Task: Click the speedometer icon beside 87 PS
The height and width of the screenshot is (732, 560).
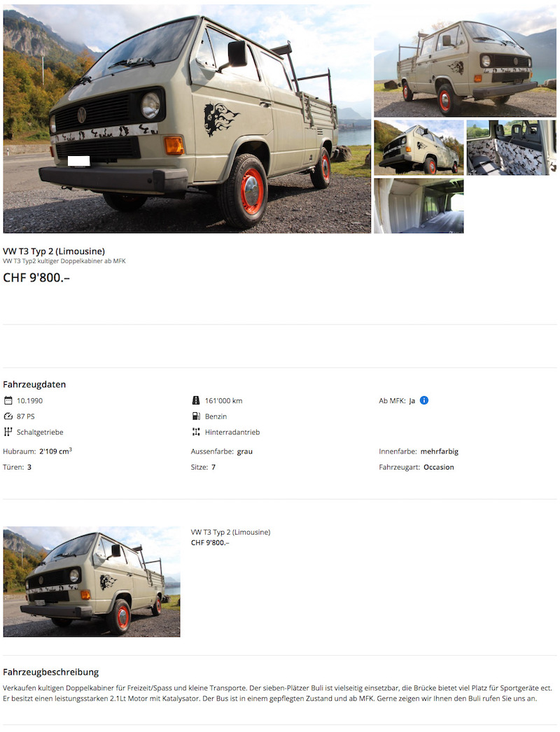Action: tap(8, 416)
